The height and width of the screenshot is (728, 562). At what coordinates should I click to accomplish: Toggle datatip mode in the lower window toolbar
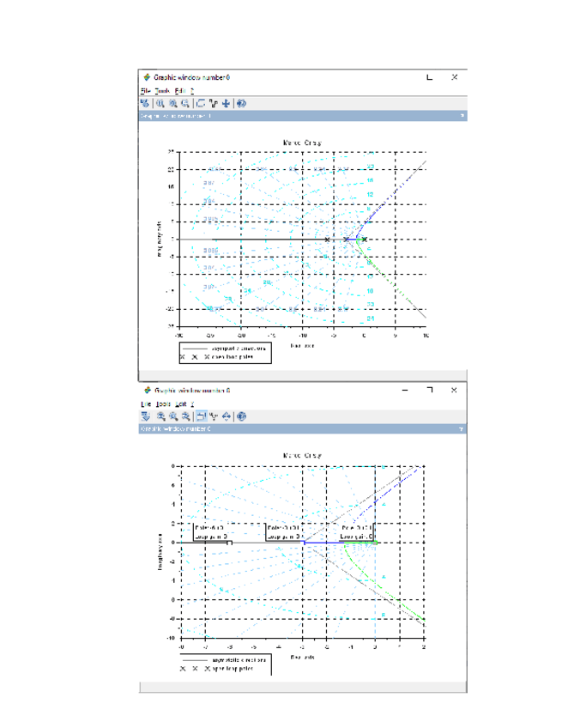[201, 416]
